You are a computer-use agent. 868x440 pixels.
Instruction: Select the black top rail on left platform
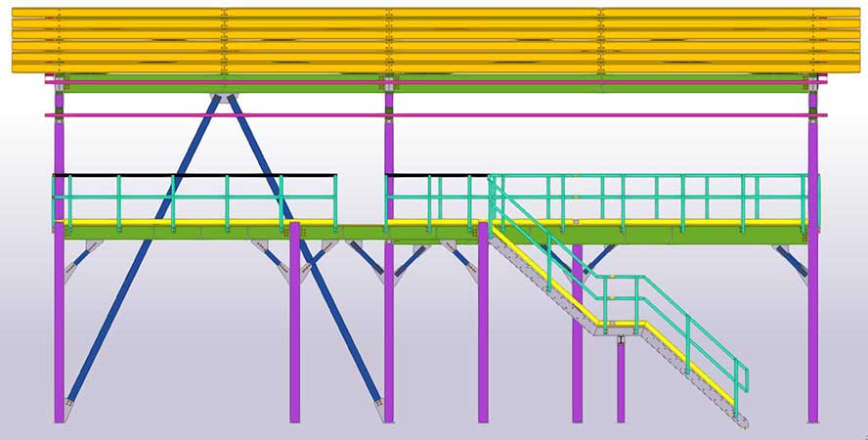(x=195, y=176)
